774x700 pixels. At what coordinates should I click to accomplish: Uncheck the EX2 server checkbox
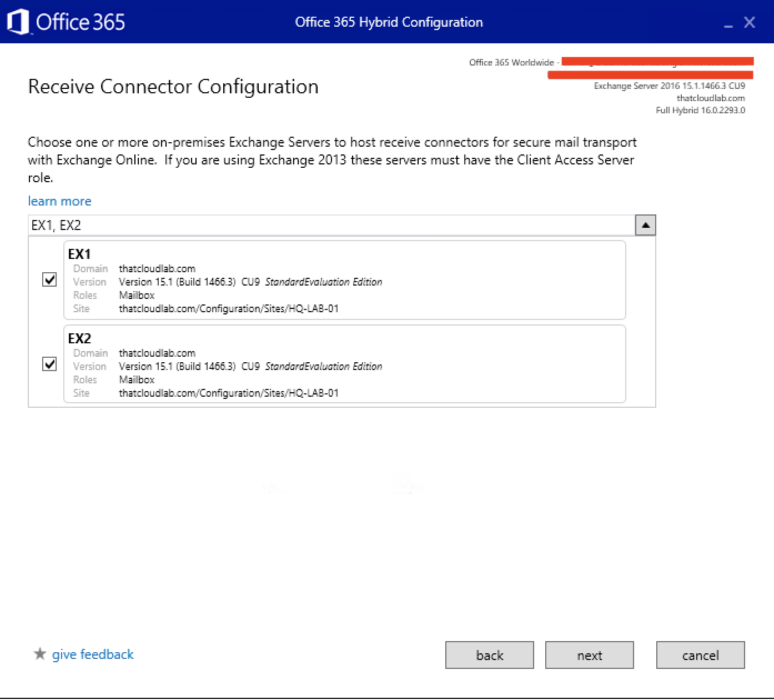point(49,364)
